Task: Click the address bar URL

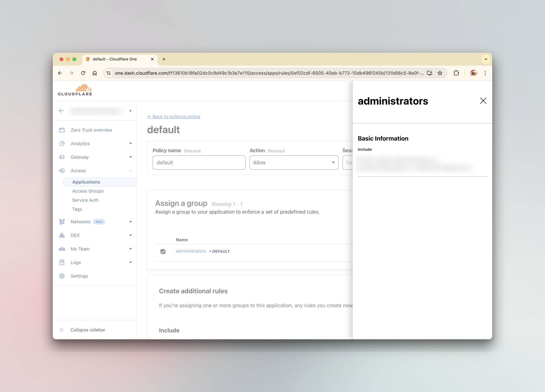Action: (269, 73)
